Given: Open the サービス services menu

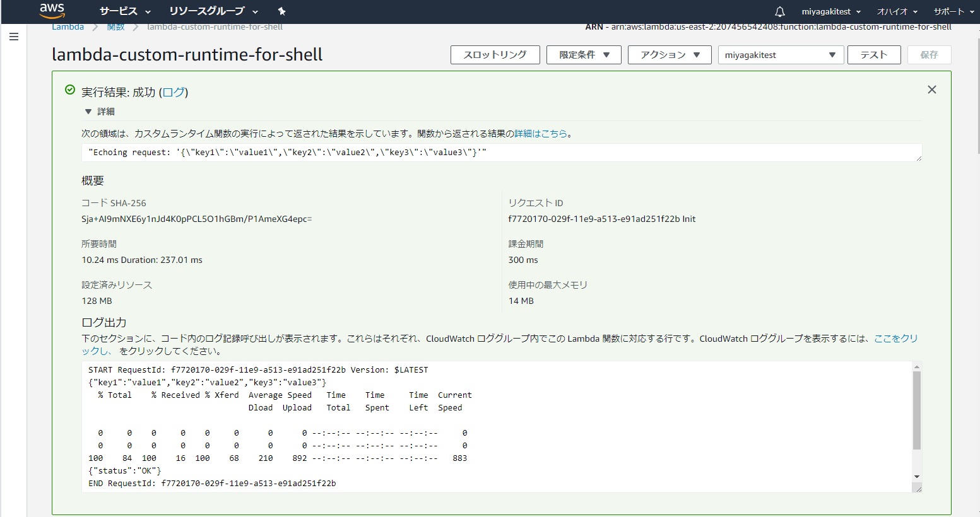Looking at the screenshot, I should (x=125, y=11).
